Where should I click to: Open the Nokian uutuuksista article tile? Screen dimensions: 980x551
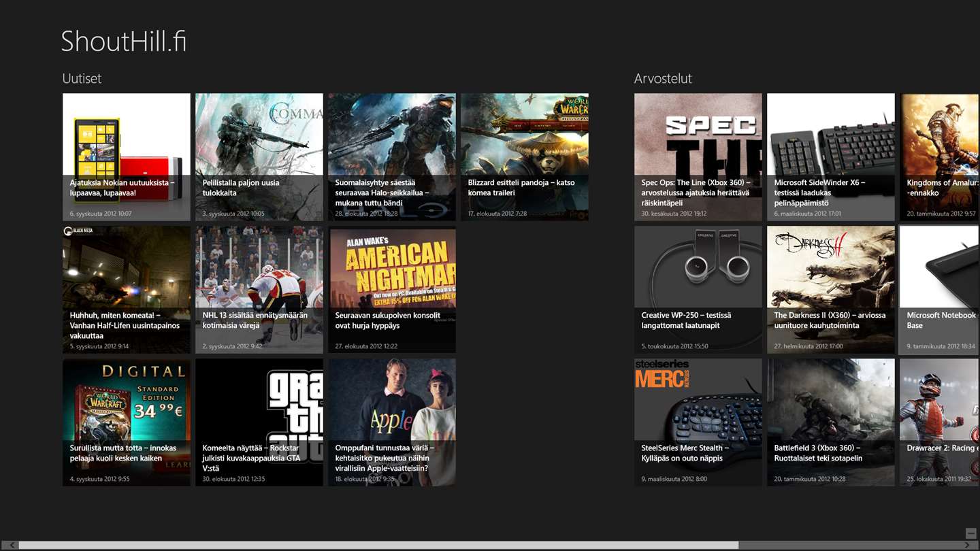point(127,157)
